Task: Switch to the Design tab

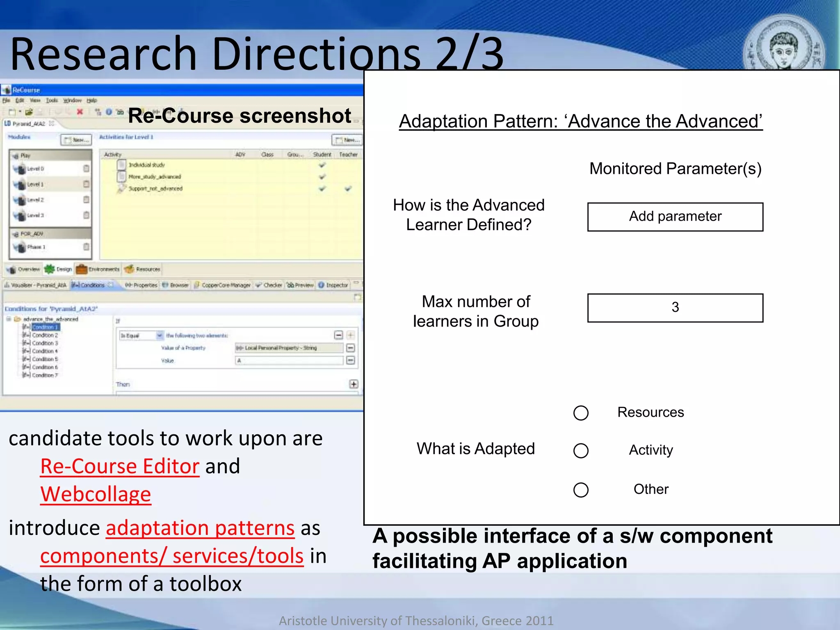Action: (58, 269)
